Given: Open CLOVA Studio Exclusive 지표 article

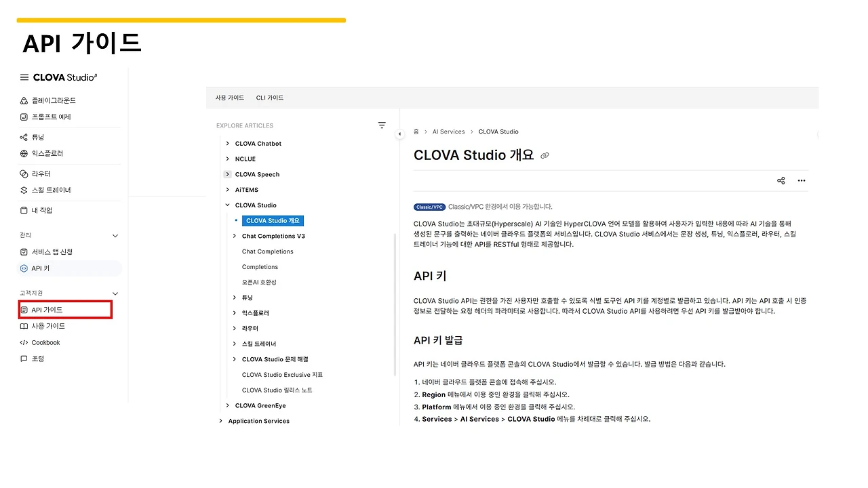Looking at the screenshot, I should point(283,375).
